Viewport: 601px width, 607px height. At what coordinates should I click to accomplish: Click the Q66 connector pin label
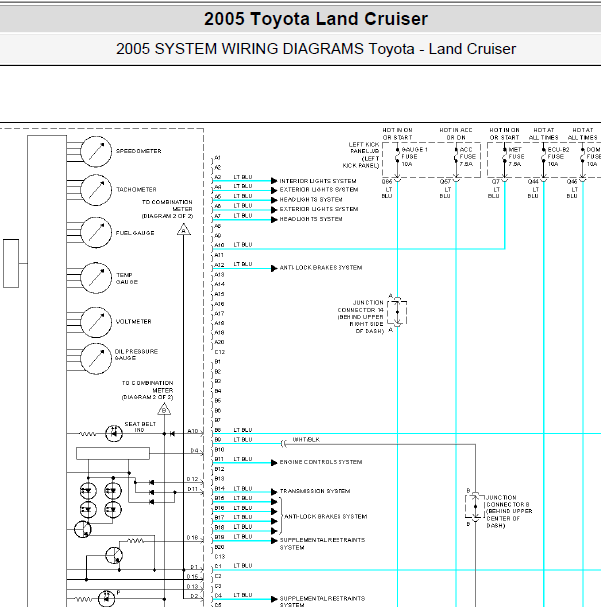click(387, 182)
